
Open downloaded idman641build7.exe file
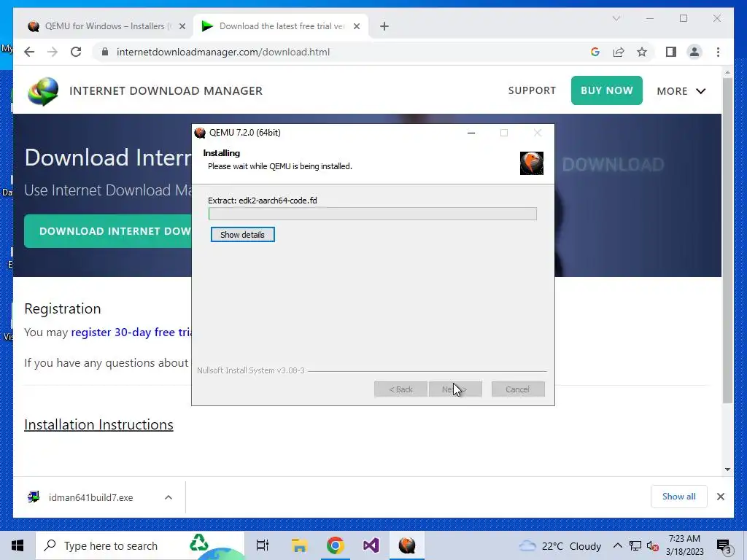coord(90,497)
